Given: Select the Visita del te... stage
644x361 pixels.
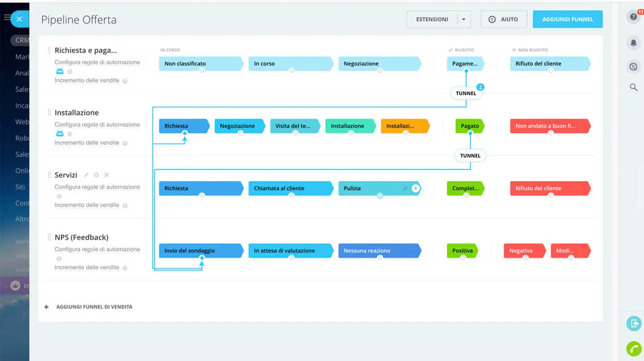Looking at the screenshot, I should 295,126.
